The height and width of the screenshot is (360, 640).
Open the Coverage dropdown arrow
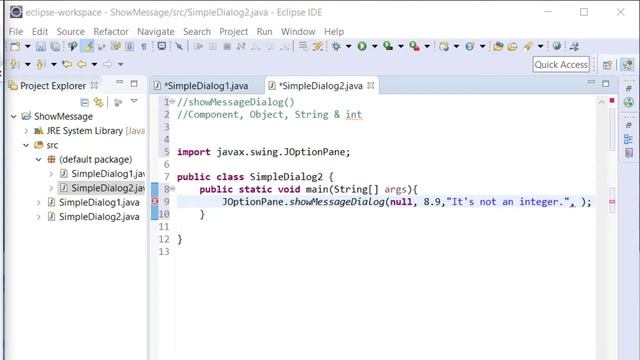click(401, 46)
